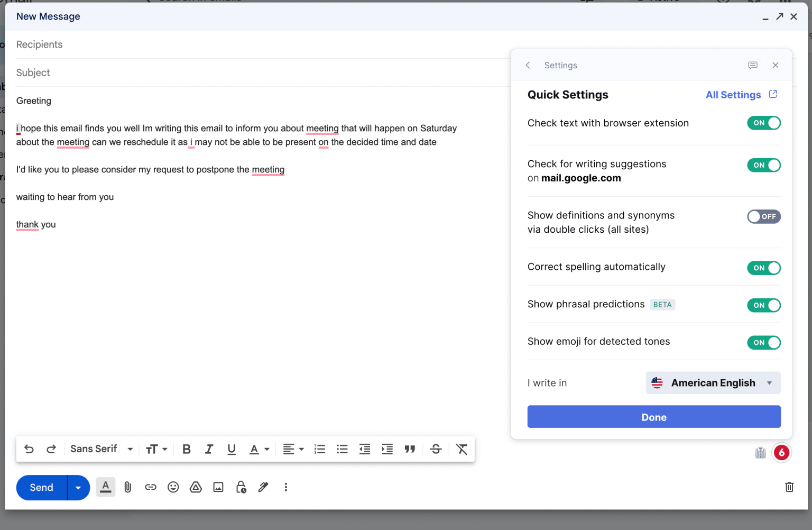Change the writing language from American English
812x530 pixels.
point(713,382)
